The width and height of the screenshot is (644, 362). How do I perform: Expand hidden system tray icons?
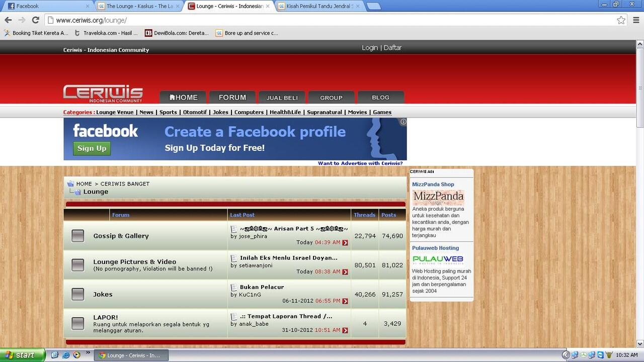(x=565, y=355)
